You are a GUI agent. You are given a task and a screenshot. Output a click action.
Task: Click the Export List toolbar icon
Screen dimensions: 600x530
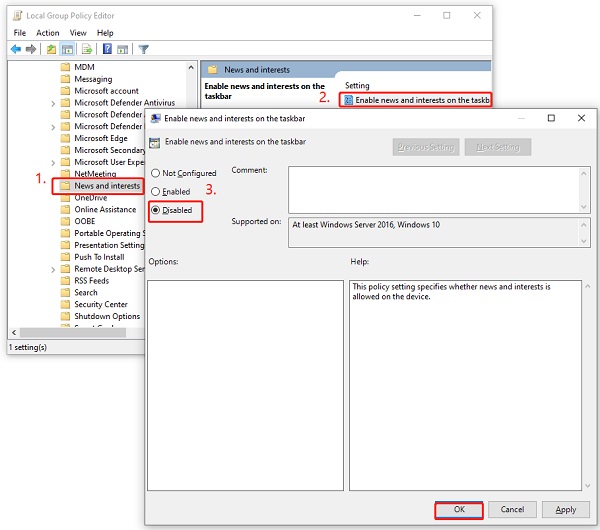pyautogui.click(x=87, y=49)
